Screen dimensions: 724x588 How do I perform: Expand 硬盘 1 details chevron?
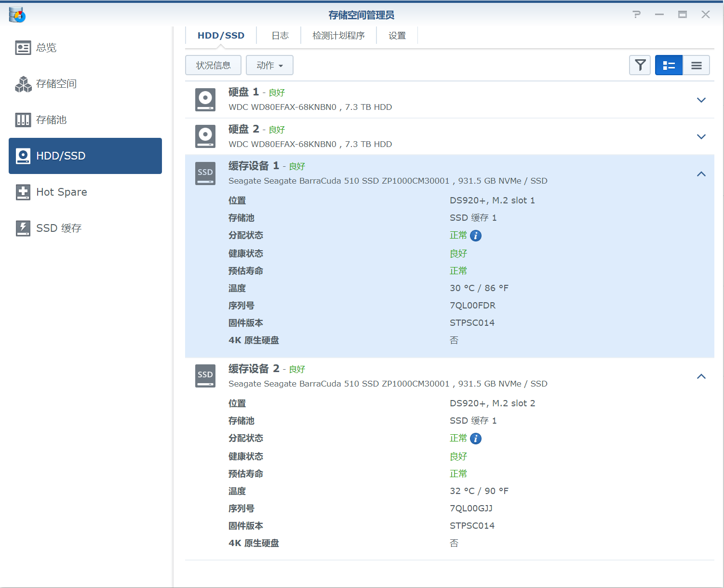[701, 100]
